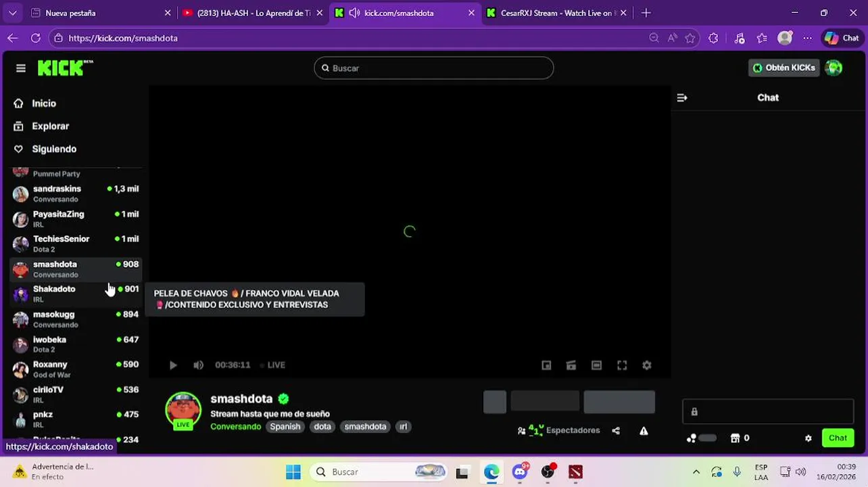Click the browser address bar URL
Screen dimensions: 868x487
(x=123, y=39)
